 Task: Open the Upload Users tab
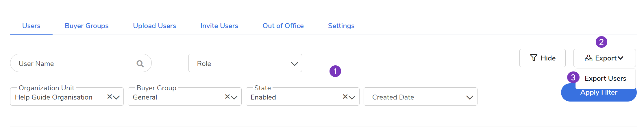pos(154,26)
